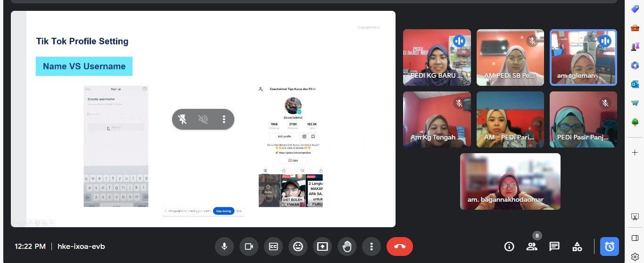Click the Name VS Username heading box
Screen dimensions: 644x263
84,66
